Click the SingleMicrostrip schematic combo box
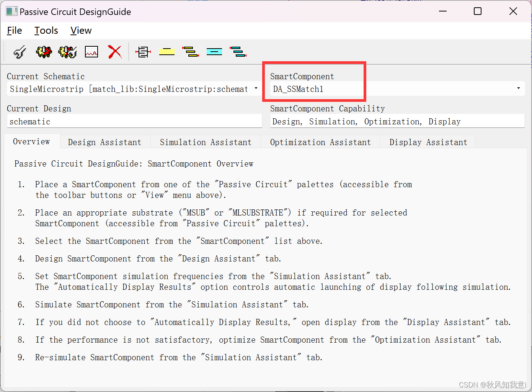Image resolution: width=532 pixels, height=392 pixels. tap(134, 89)
